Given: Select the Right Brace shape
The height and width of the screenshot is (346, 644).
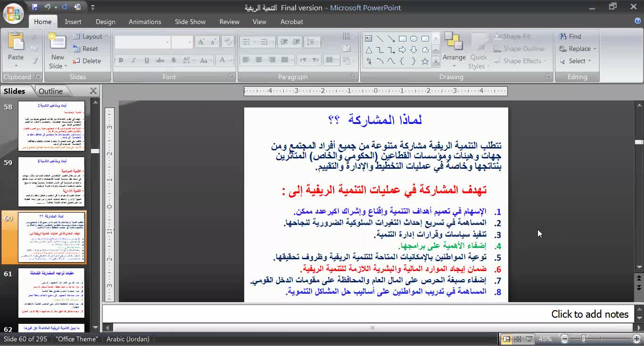Looking at the screenshot, I should tap(413, 61).
